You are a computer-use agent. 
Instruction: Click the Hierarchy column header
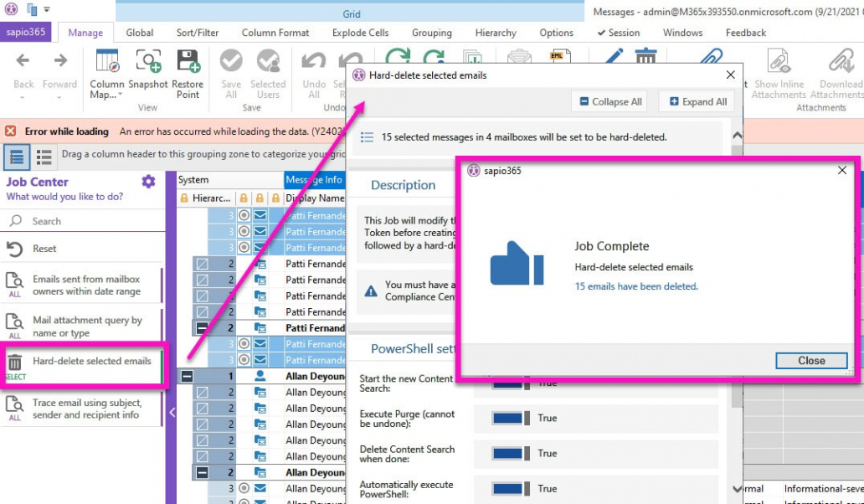(207, 198)
